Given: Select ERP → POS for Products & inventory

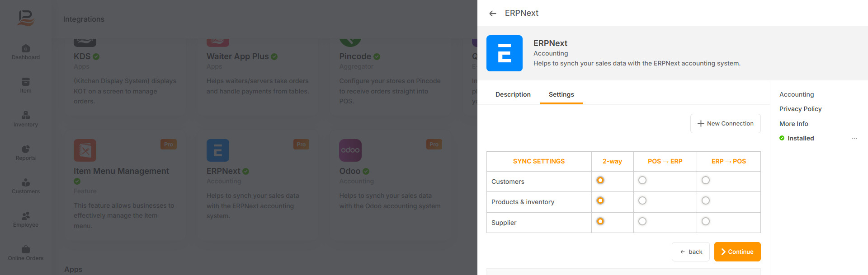Looking at the screenshot, I should pos(706,200).
